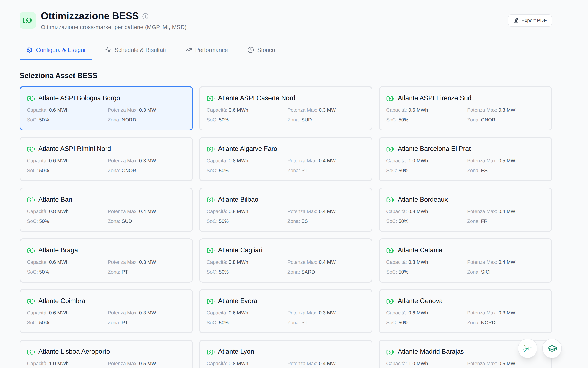Select the Atlante Barcelona El Prat card title

[x=434, y=149]
